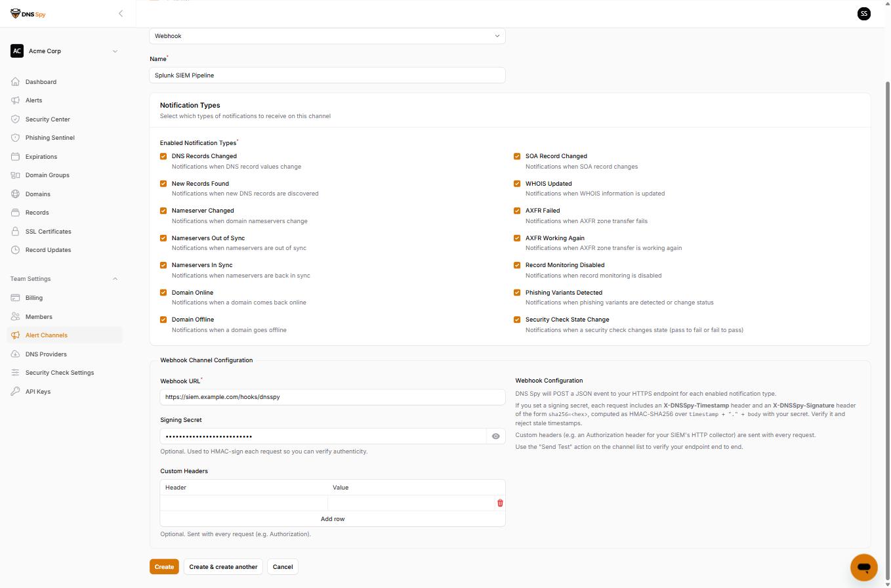Focus the Signing Secret field
Image resolution: width=891 pixels, height=588 pixels.
(323, 436)
